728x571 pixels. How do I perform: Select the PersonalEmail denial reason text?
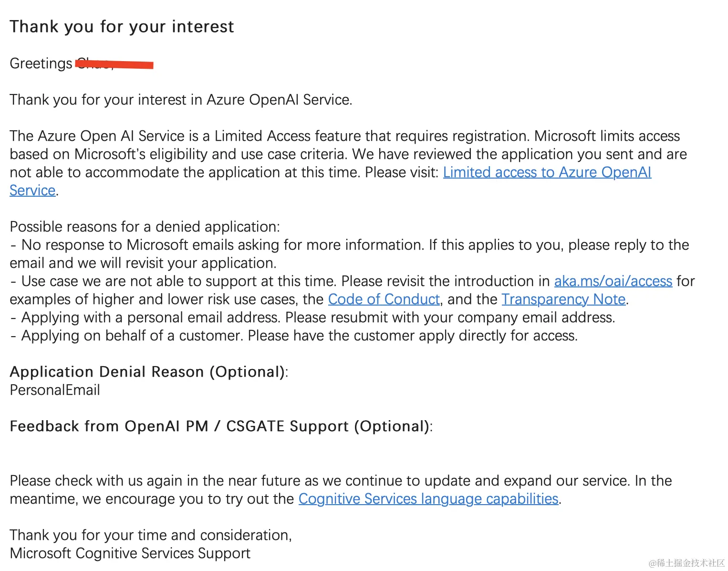[55, 390]
